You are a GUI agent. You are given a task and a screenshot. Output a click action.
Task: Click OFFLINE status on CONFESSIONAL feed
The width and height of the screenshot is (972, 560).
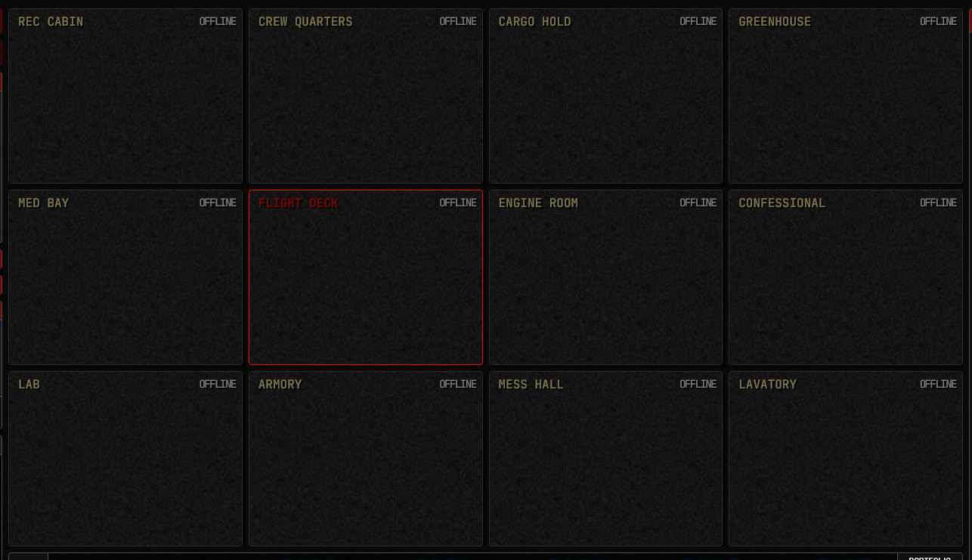pos(939,203)
